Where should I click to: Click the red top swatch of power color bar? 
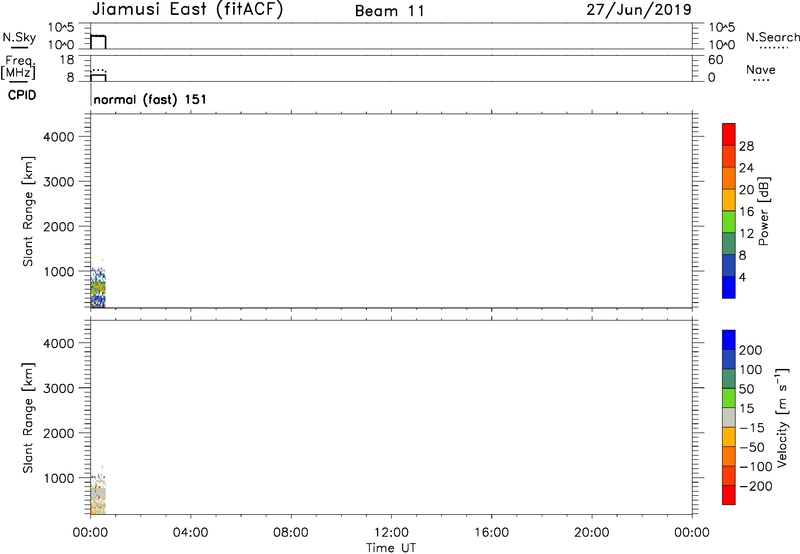pos(729,134)
